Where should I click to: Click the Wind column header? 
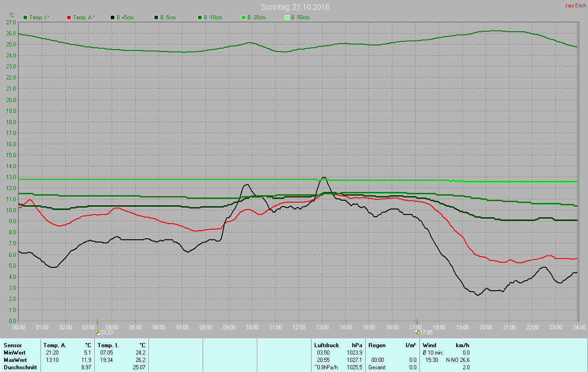pyautogui.click(x=430, y=345)
